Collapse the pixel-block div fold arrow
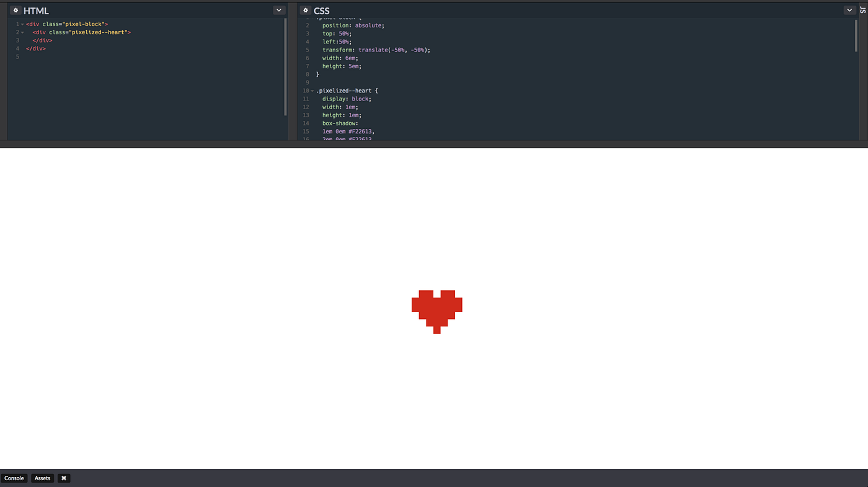The image size is (868, 487). coord(21,23)
